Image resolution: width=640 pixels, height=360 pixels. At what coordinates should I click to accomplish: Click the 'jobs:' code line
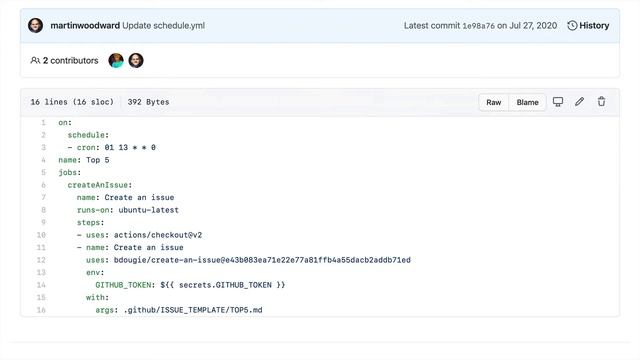(70, 172)
